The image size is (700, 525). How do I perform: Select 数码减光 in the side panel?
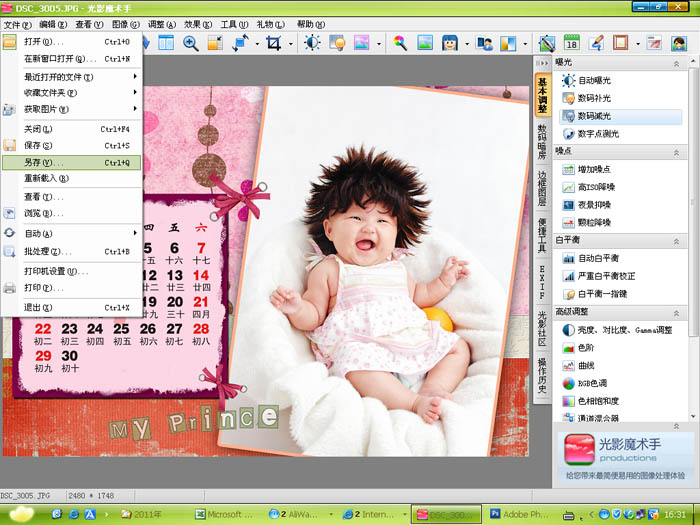(621, 116)
